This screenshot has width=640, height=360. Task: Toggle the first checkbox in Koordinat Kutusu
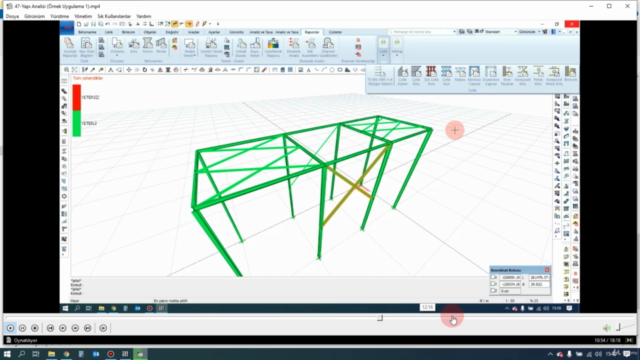tap(493, 277)
